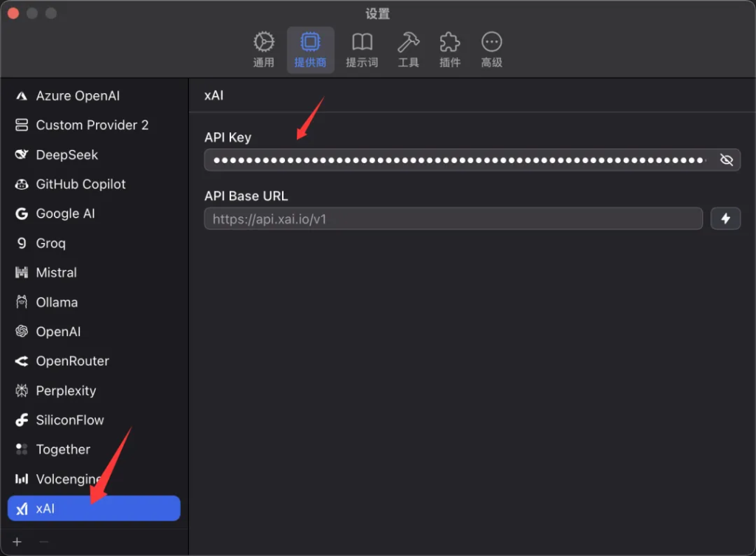The width and height of the screenshot is (756, 556).
Task: Click the GitHub Copilot icon
Action: point(21,184)
